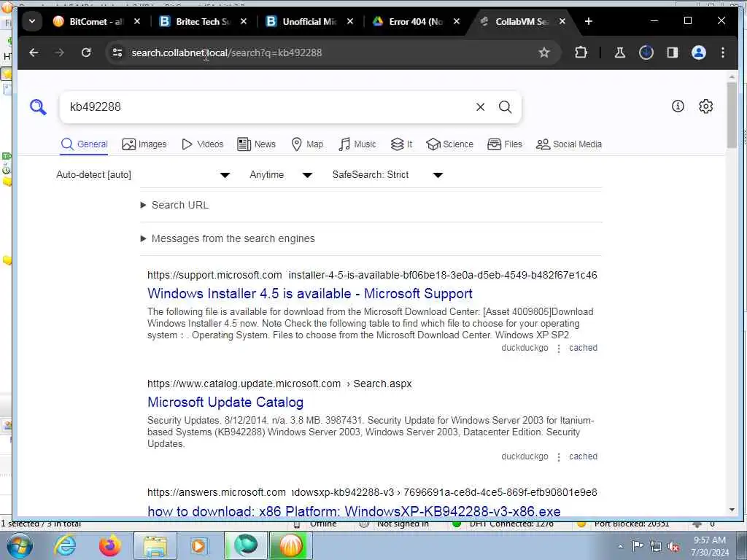Focus the kb492288 search field
This screenshot has width=747, height=560.
point(267,107)
